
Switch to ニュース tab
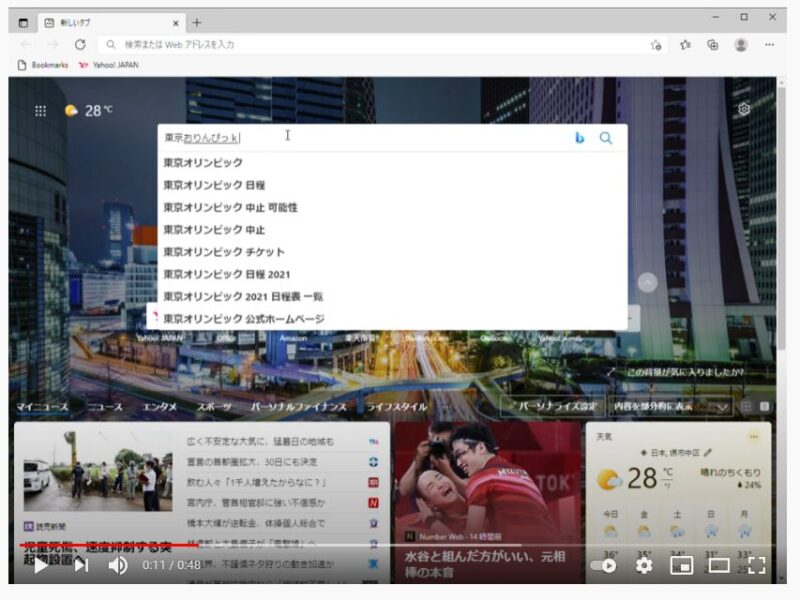click(x=105, y=407)
